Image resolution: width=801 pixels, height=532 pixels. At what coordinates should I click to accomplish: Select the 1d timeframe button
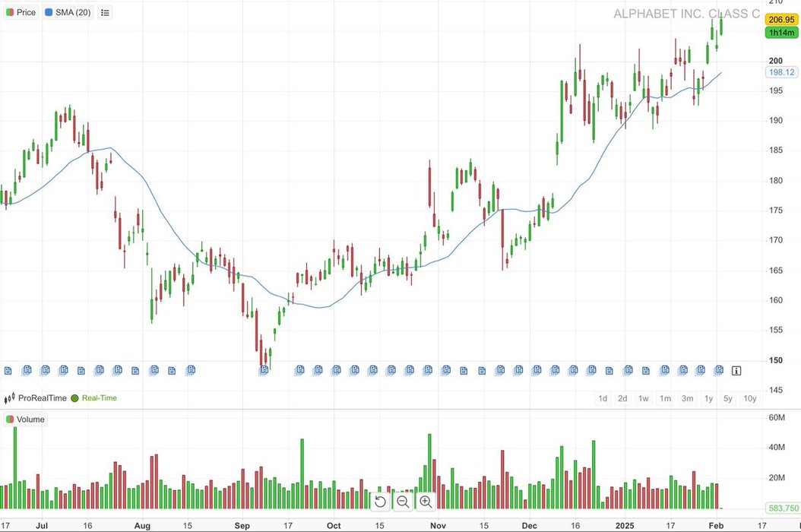pyautogui.click(x=603, y=398)
